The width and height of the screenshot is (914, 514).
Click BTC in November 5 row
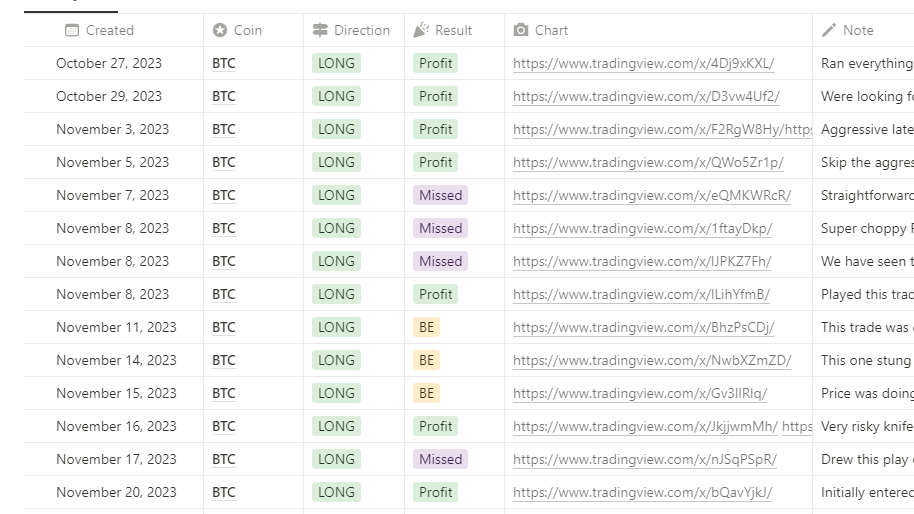click(224, 163)
